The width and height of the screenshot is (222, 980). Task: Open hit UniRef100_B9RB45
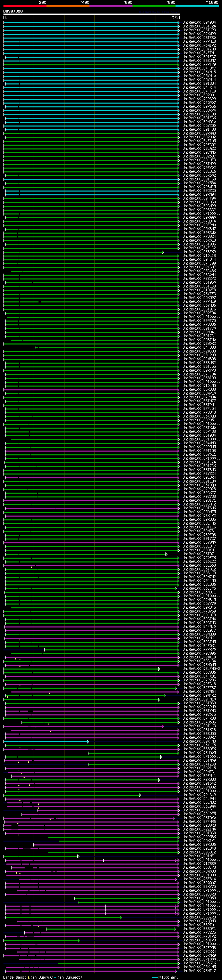click(x=199, y=608)
